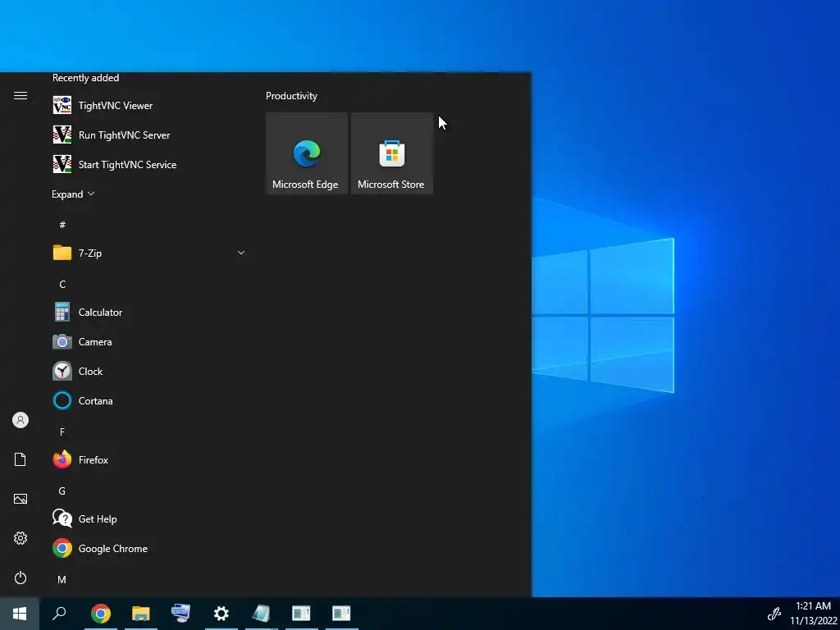Click the C letter heading
This screenshot has width=840, height=630.
click(62, 284)
